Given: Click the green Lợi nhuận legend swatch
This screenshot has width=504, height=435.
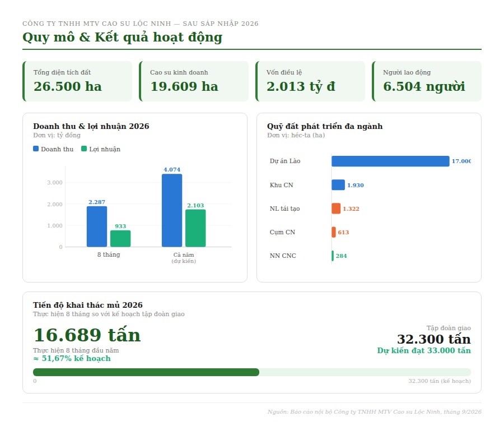Looking at the screenshot, I should tap(84, 149).
